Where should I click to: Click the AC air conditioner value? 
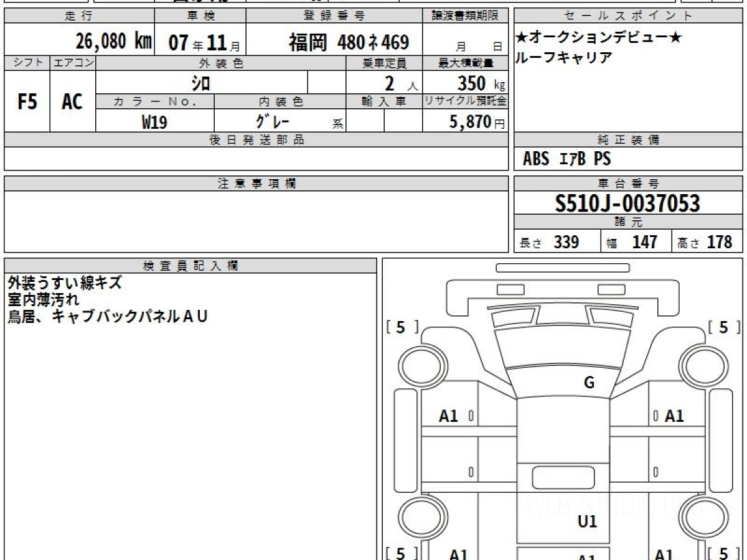pos(73,102)
